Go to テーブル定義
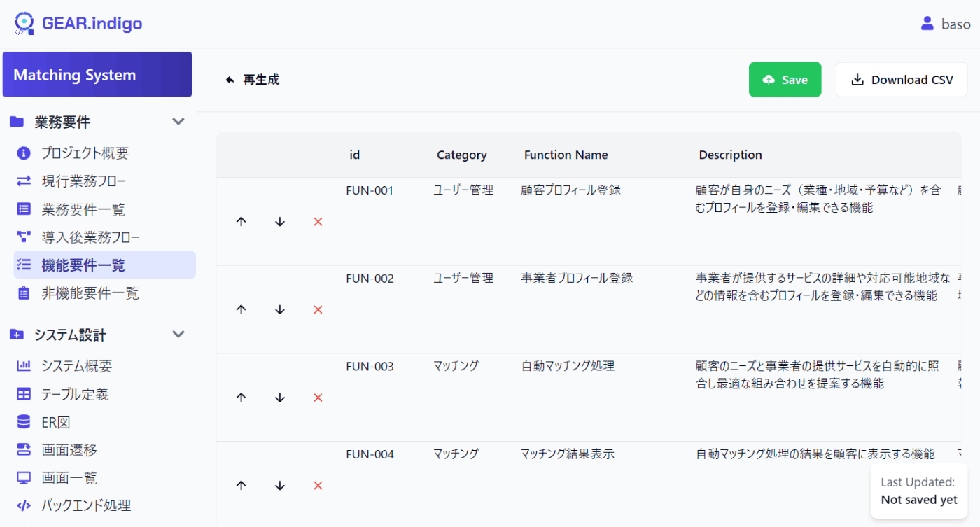Viewport: 980px width, 527px height. click(75, 394)
